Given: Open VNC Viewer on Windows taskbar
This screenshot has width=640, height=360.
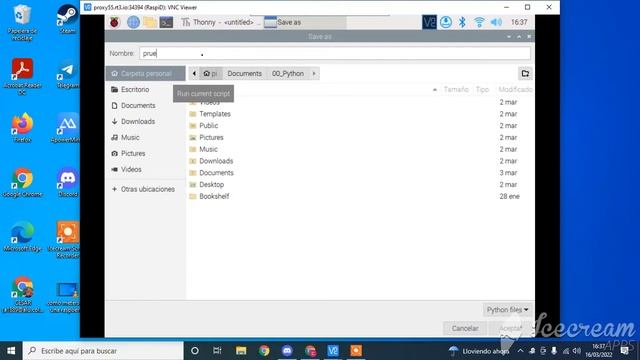Looking at the screenshot, I should click(333, 351).
